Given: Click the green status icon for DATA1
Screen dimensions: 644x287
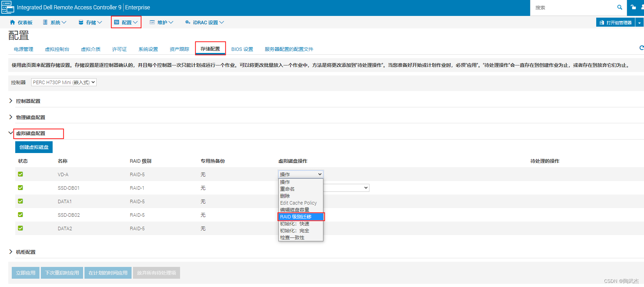Looking at the screenshot, I should [x=20, y=201].
